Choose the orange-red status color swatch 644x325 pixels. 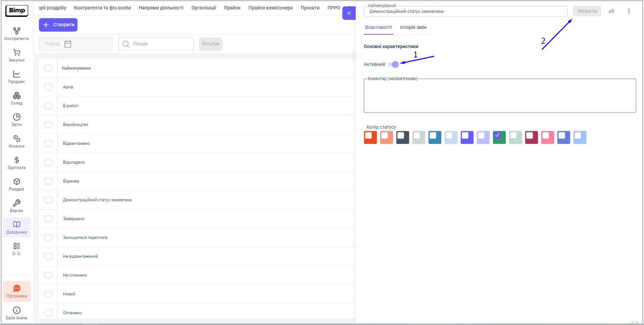(370, 137)
